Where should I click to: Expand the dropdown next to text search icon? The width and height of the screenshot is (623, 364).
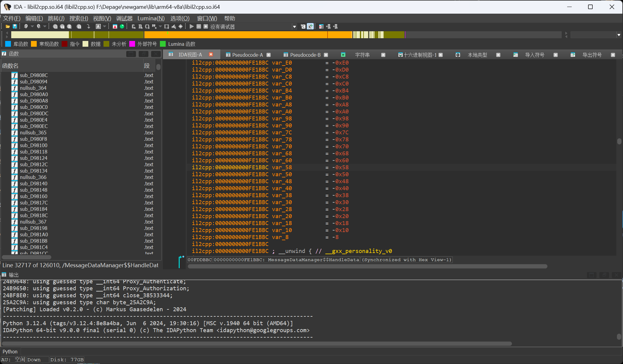[105, 27]
